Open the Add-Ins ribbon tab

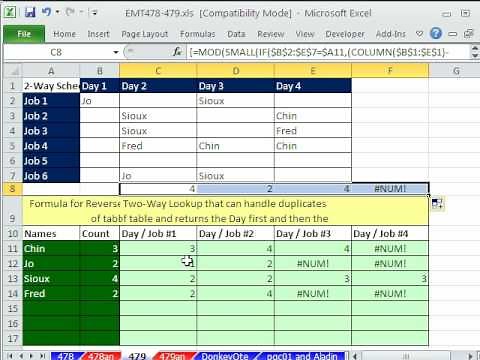click(x=390, y=34)
